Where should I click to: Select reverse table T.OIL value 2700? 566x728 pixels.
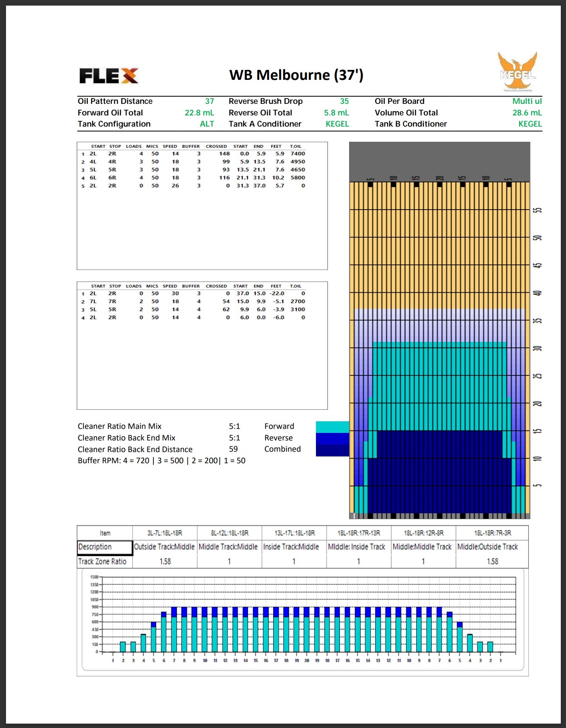[298, 302]
